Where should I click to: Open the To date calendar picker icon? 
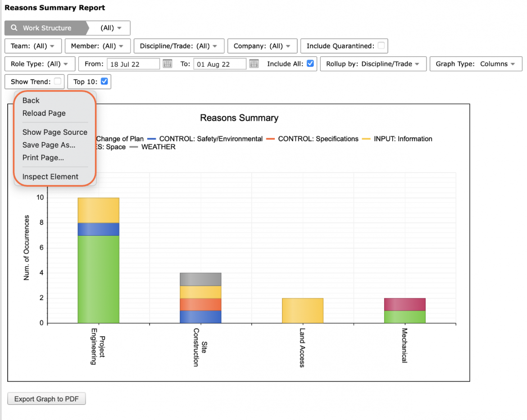pyautogui.click(x=254, y=64)
